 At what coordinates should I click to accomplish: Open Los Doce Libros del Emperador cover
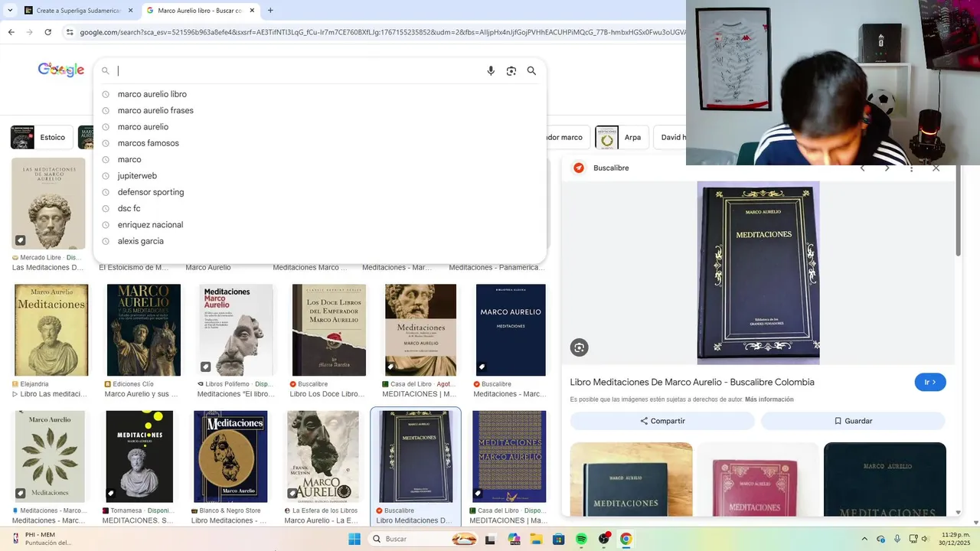[329, 330]
